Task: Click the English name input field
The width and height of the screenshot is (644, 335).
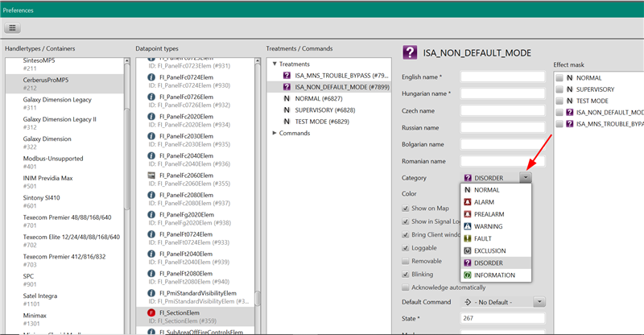Action: pyautogui.click(x=491, y=77)
